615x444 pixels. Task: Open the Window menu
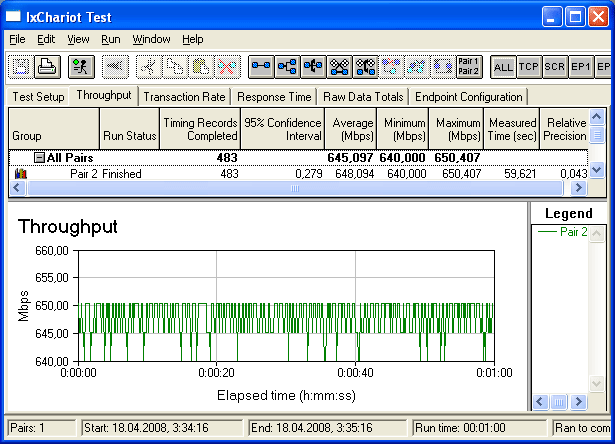coord(151,39)
